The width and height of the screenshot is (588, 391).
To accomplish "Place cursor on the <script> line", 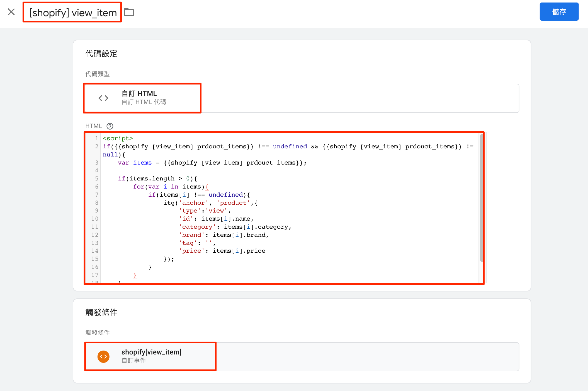I will click(x=118, y=138).
